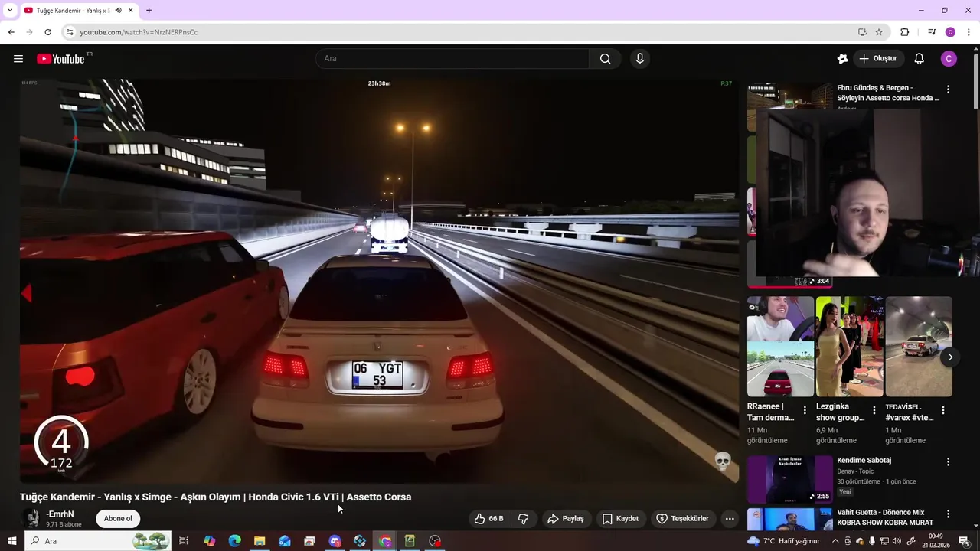
Task: Open options menu for Ebru Gündeş video
Action: coord(948,90)
